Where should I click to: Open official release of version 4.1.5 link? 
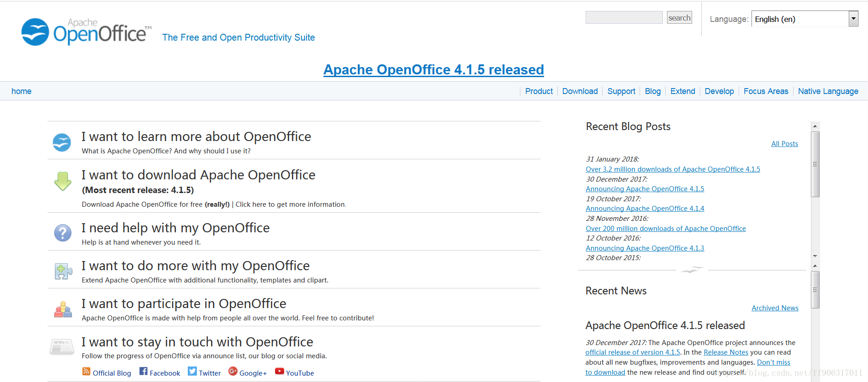point(633,352)
